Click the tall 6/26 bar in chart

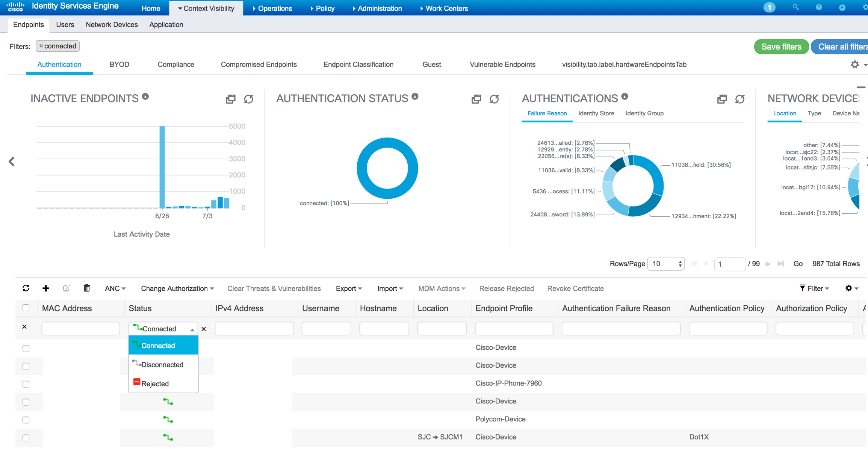pos(162,167)
